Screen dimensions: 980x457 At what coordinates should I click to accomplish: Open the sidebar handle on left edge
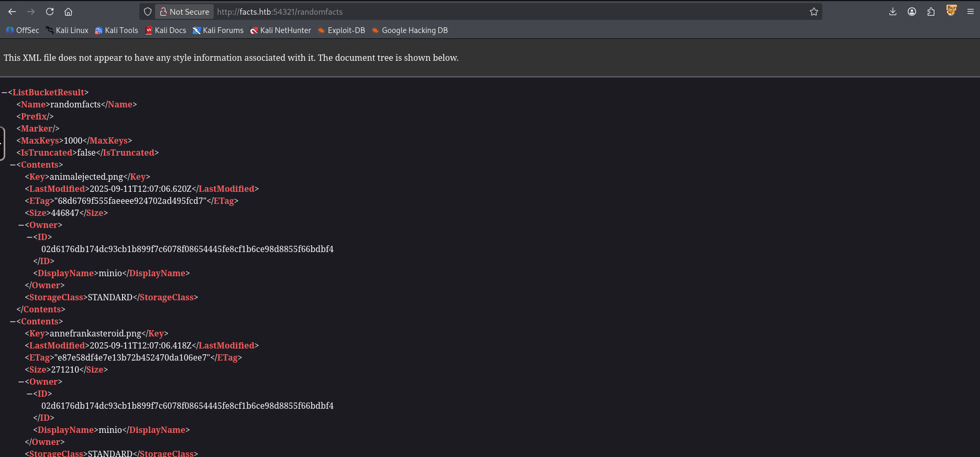point(2,143)
